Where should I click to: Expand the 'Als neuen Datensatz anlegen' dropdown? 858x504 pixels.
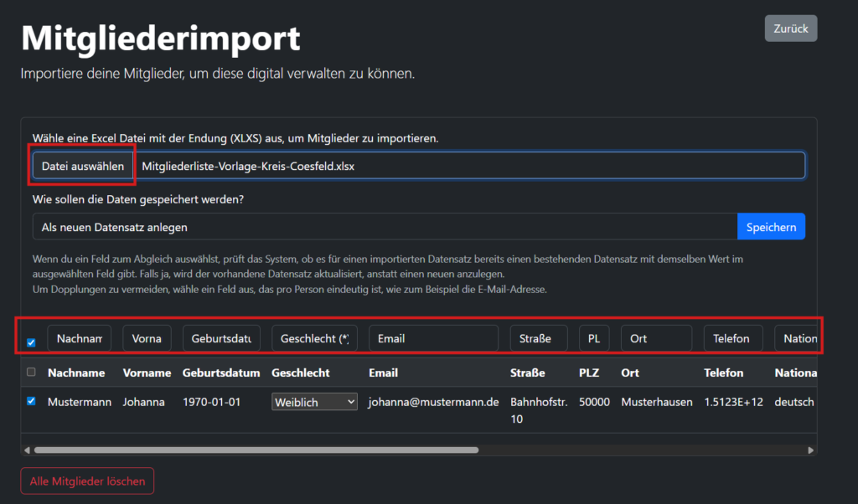[x=385, y=226]
